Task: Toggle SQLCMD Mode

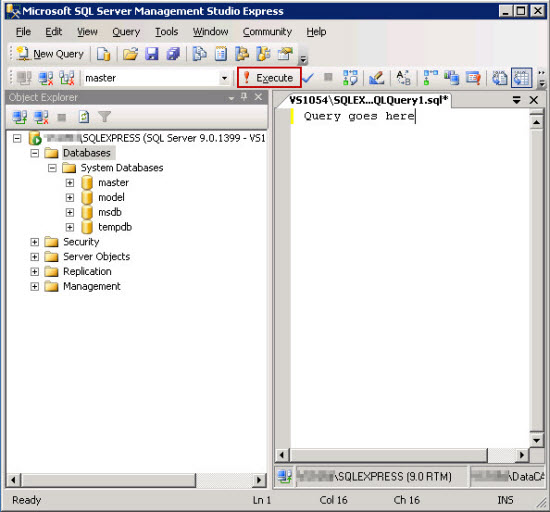Action: coord(473,78)
